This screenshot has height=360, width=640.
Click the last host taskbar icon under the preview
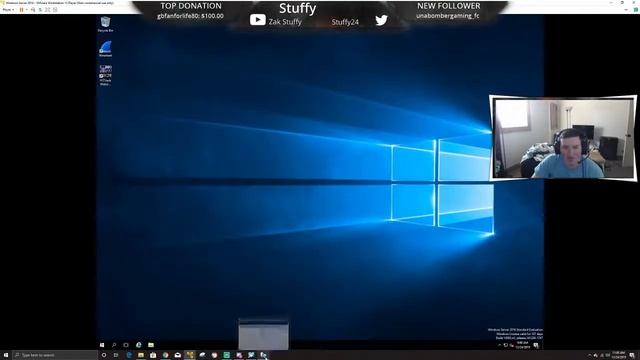(264, 355)
